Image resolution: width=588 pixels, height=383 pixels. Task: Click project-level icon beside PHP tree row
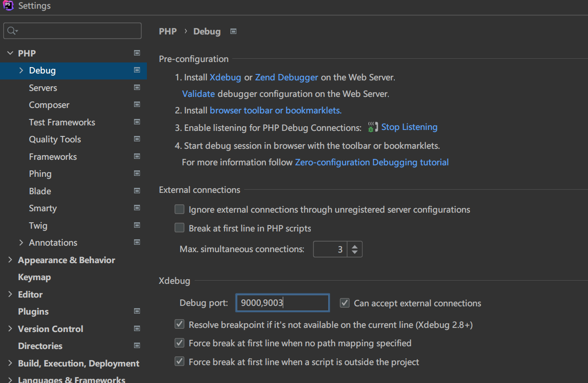pyautogui.click(x=137, y=53)
